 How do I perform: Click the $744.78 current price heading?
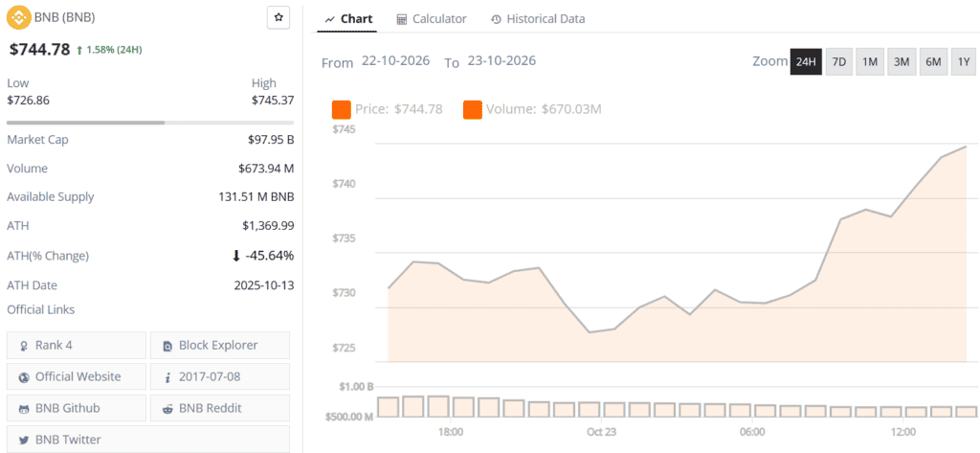coord(39,49)
